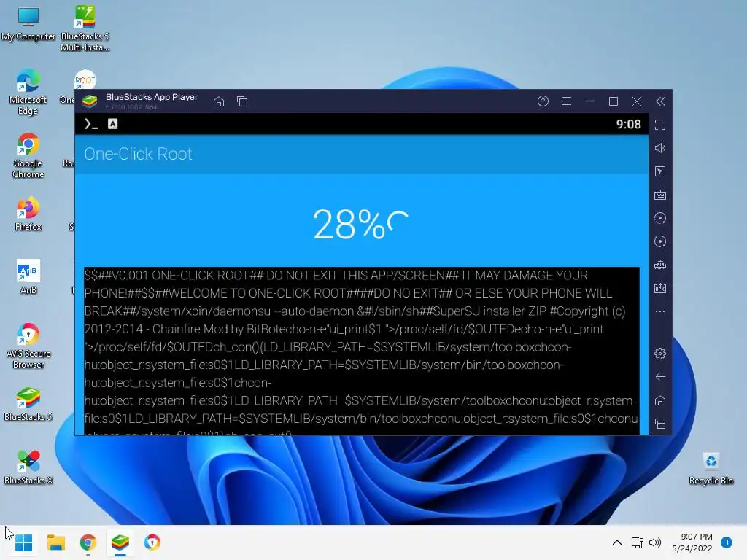The image size is (747, 560).
Task: Click the Android back arrow in sidebar
Action: pos(659,377)
